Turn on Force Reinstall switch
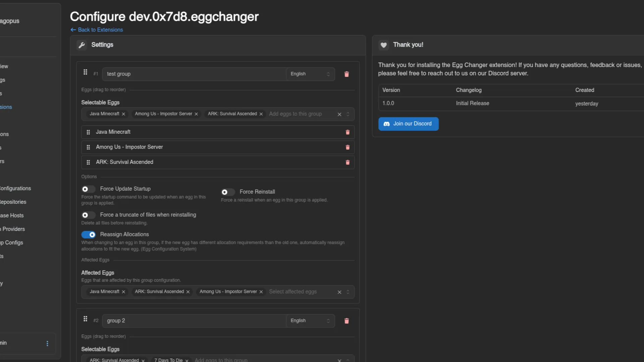 [x=228, y=192]
